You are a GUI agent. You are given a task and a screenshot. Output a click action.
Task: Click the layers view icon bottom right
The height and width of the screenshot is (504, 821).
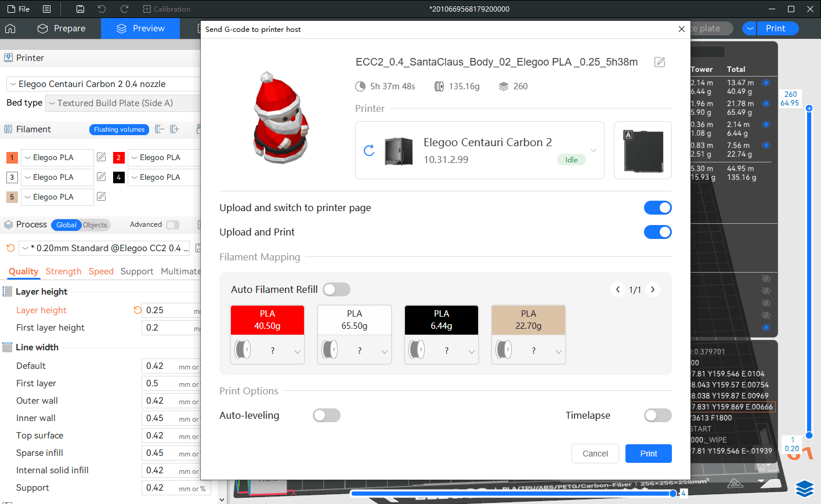[804, 489]
